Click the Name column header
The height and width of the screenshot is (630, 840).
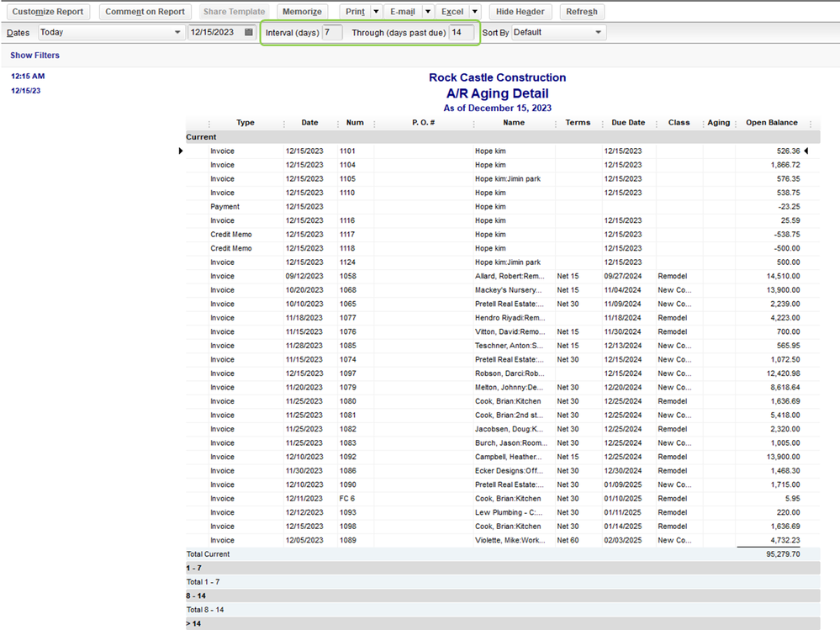pyautogui.click(x=514, y=123)
